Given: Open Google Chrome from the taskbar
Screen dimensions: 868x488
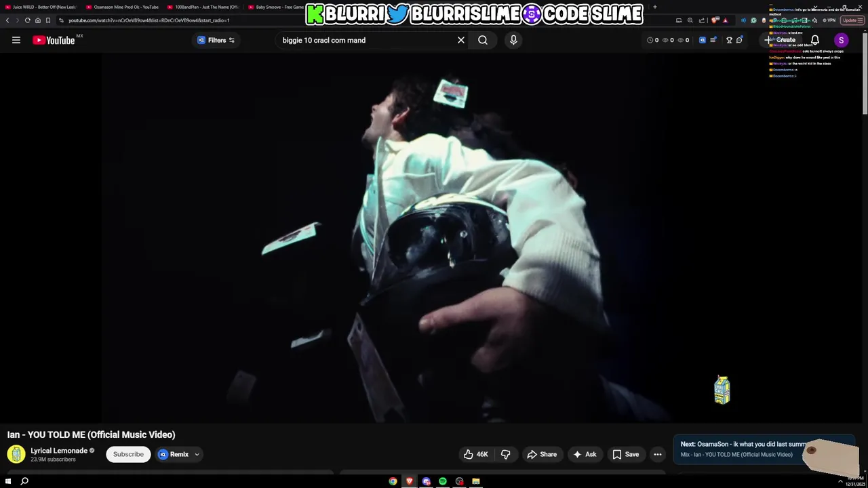Looking at the screenshot, I should [x=393, y=481].
